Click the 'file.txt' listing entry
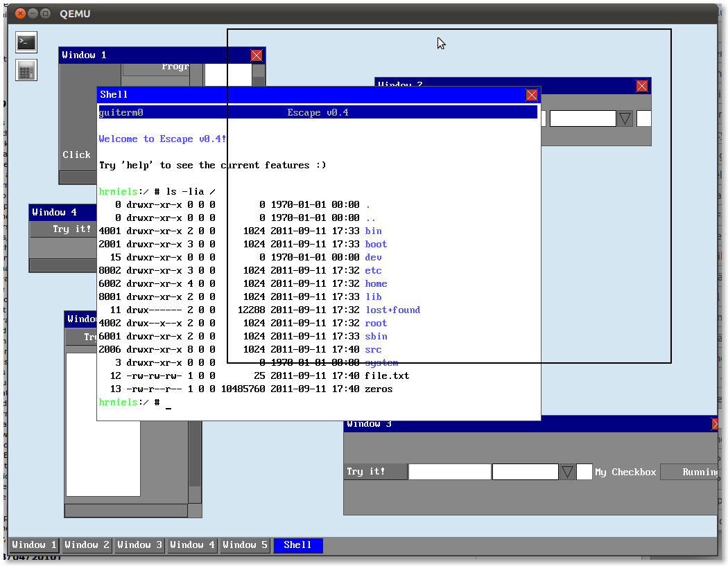Viewport: 728px width, 566px height. (x=387, y=375)
